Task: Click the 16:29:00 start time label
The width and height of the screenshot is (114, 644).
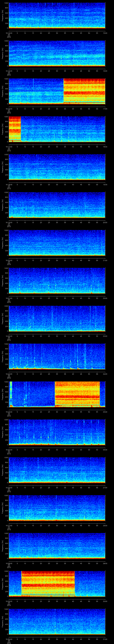Action: click(9, 601)
